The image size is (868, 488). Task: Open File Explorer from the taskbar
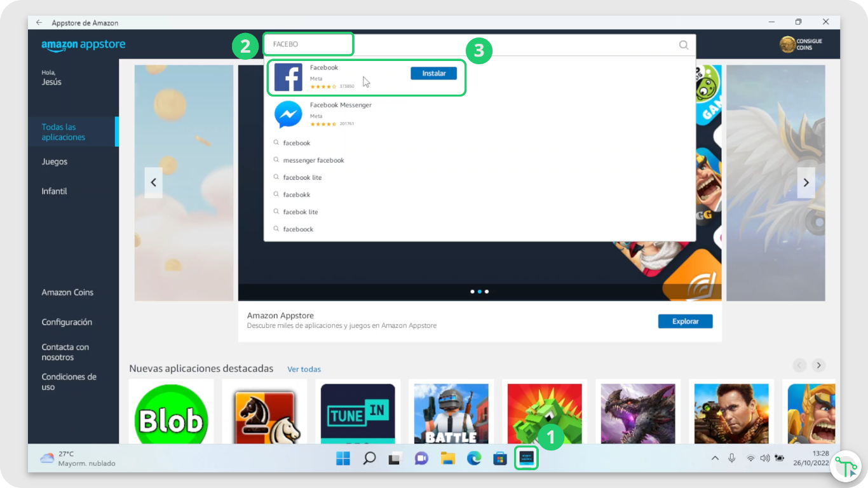click(448, 458)
